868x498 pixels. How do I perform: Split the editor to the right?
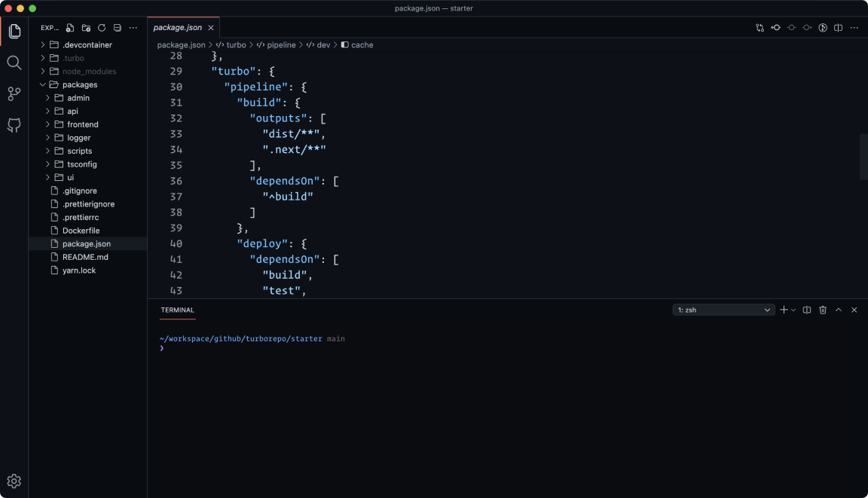coord(838,27)
